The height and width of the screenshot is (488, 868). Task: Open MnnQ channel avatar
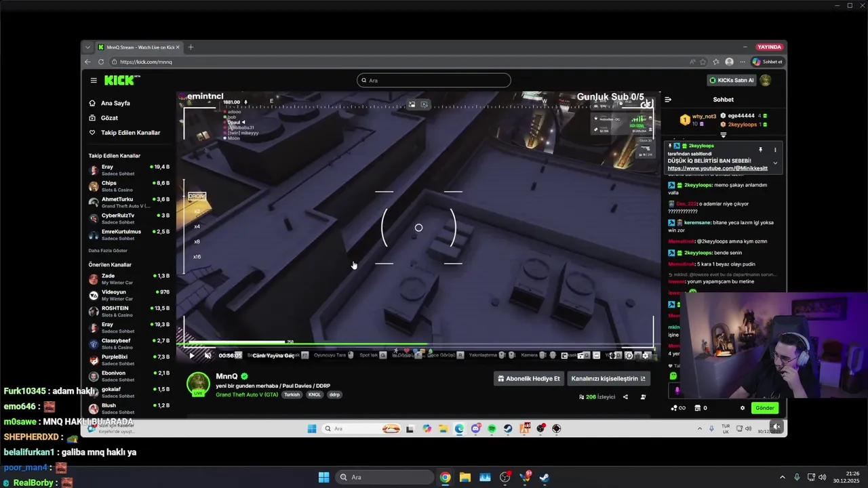click(198, 384)
